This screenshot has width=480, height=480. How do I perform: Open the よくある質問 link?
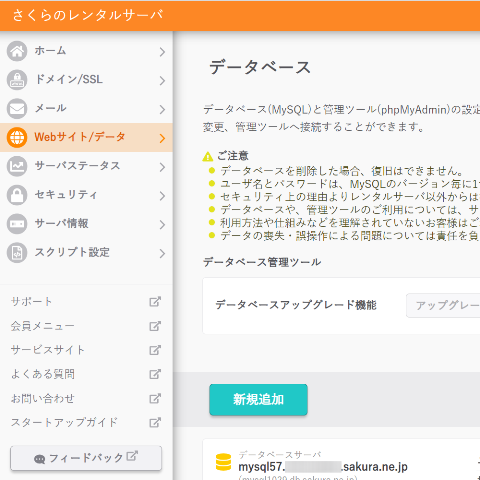point(43,374)
